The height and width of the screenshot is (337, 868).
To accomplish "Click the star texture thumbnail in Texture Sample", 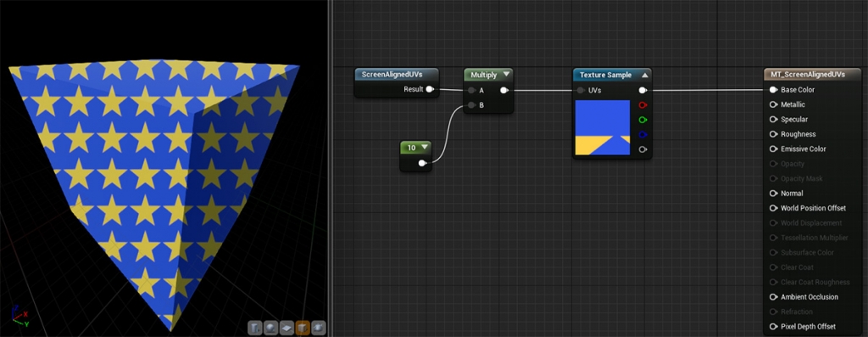I will tap(603, 127).
